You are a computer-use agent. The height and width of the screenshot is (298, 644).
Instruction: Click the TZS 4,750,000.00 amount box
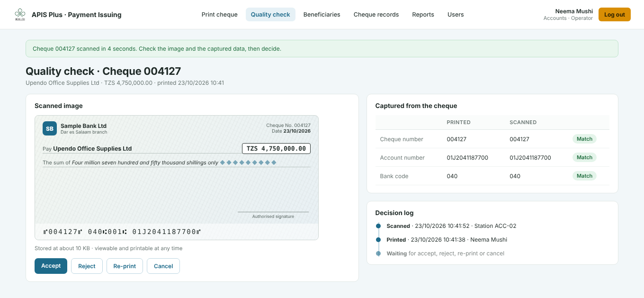(276, 148)
